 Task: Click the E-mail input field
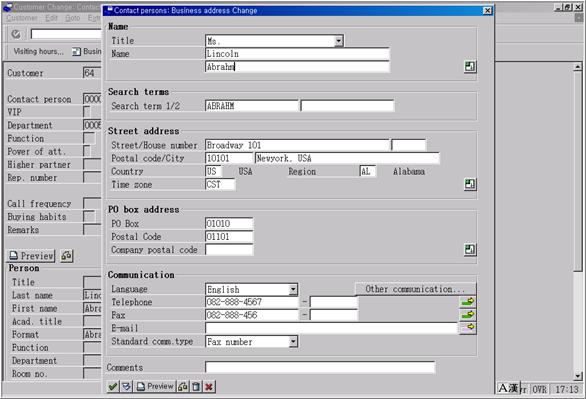pos(331,328)
